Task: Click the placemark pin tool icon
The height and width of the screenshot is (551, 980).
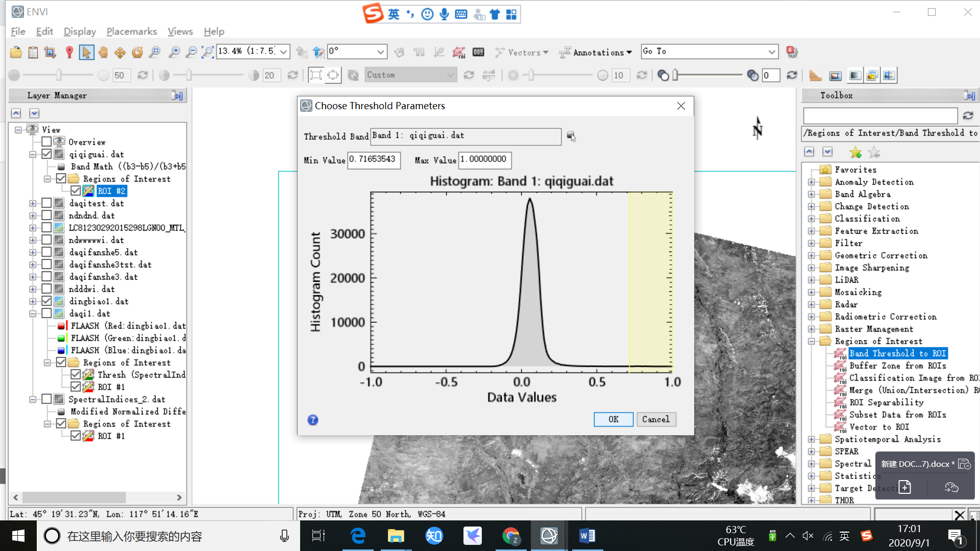Action: click(x=69, y=52)
